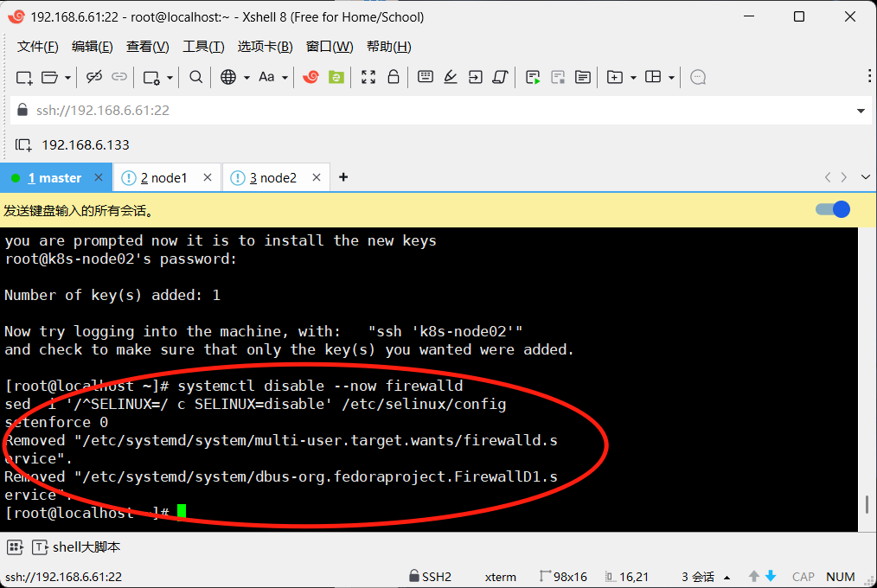Click the Key mapping keyboard icon
Screen dimensions: 877x588
click(425, 77)
